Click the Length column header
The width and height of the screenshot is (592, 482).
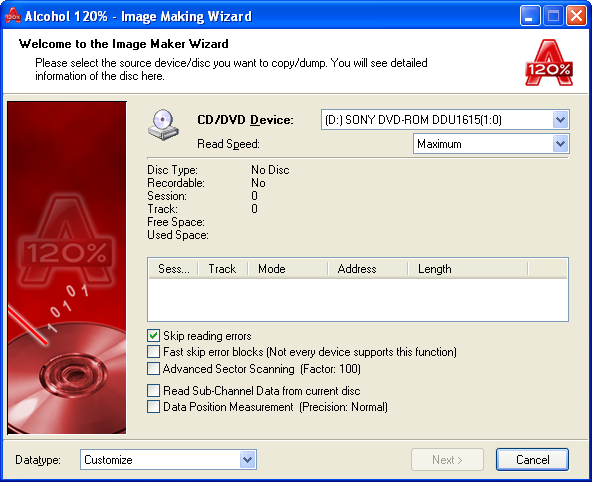pyautogui.click(x=468, y=269)
